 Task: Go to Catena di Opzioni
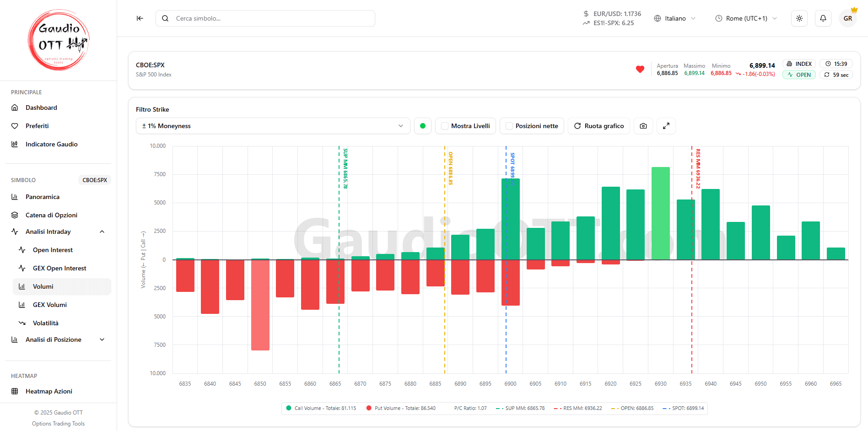click(x=51, y=215)
